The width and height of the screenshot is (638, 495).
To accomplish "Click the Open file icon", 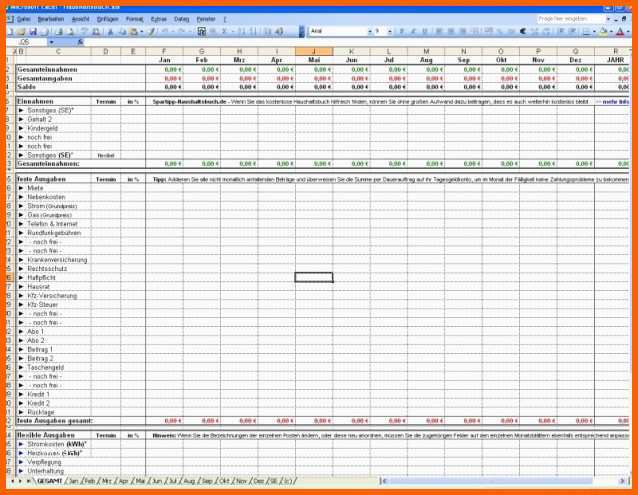I will (21, 31).
